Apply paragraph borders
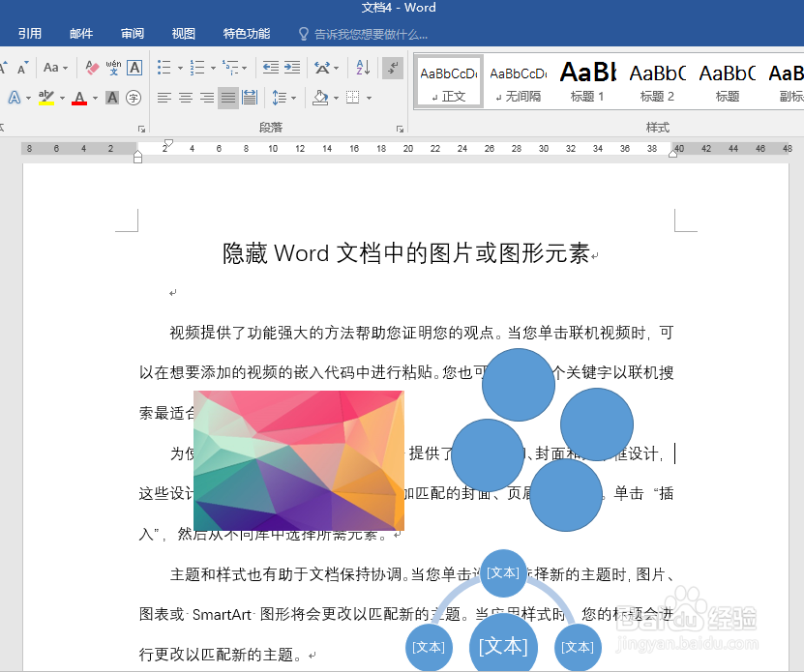 (x=353, y=98)
